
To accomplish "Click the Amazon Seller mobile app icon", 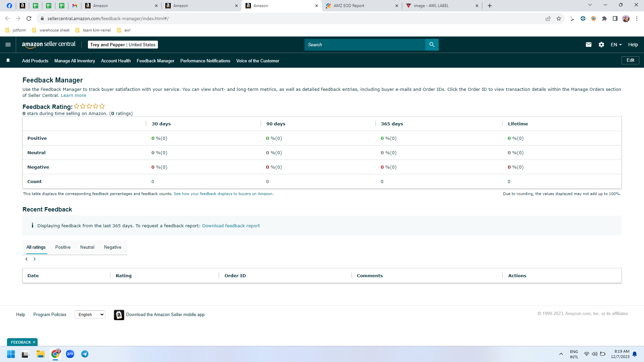I will point(119,315).
